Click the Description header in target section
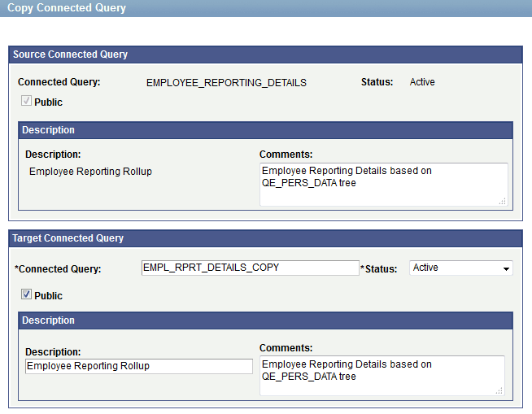532x414 pixels. 48,320
